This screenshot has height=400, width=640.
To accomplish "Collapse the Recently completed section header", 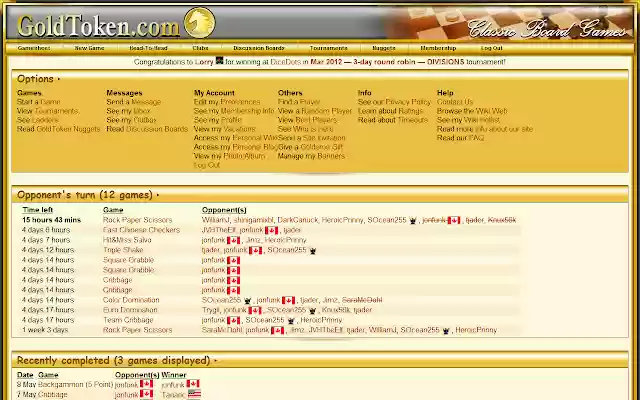I will (117, 361).
